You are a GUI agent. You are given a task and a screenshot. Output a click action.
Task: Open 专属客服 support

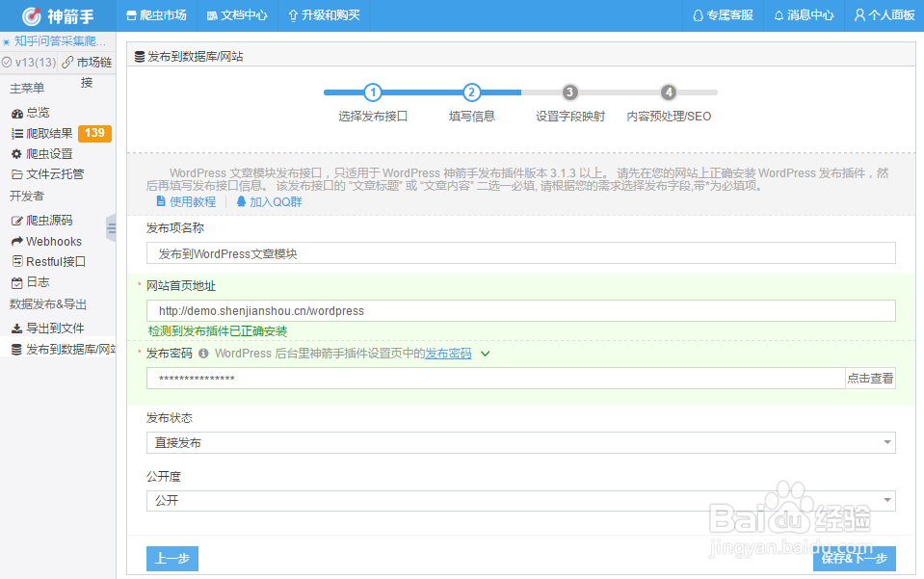point(723,15)
